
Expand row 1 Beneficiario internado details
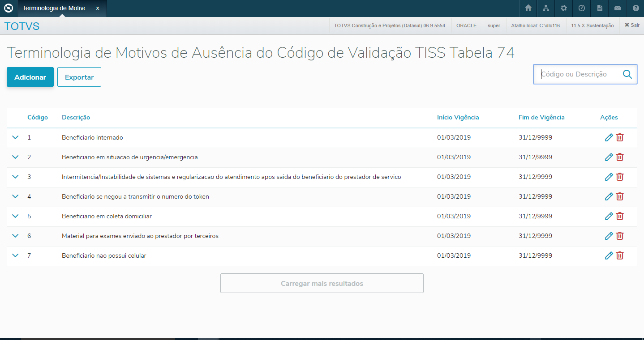(15, 137)
